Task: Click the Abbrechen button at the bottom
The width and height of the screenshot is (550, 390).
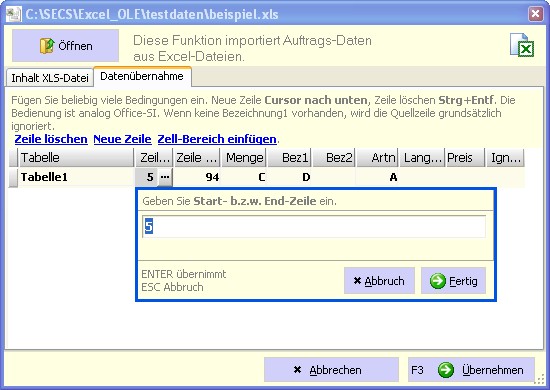Action: point(331,370)
